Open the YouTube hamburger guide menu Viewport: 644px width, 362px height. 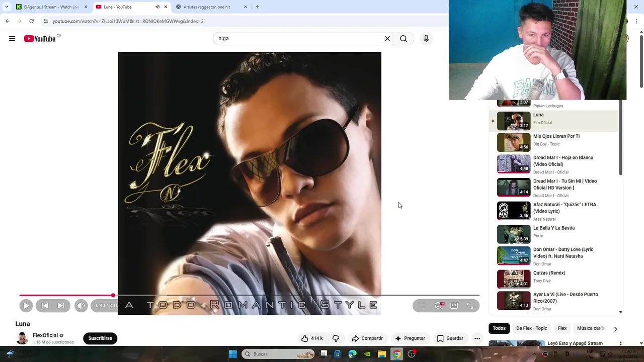(x=12, y=39)
